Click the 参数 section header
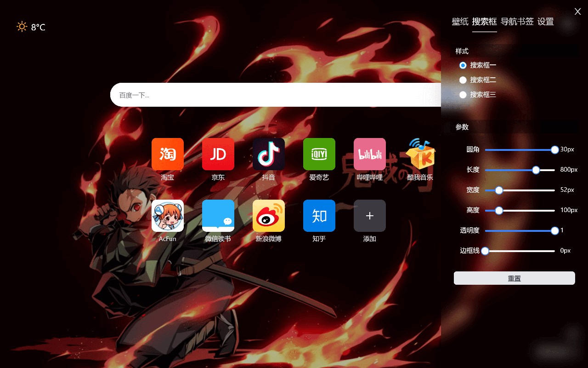Screen dimensions: 588x368 pos(462,127)
